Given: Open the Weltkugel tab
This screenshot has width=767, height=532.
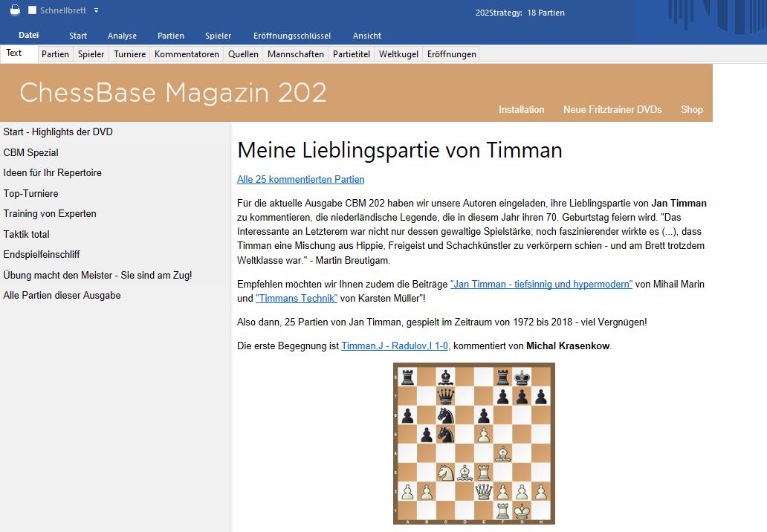Looking at the screenshot, I should point(398,54).
